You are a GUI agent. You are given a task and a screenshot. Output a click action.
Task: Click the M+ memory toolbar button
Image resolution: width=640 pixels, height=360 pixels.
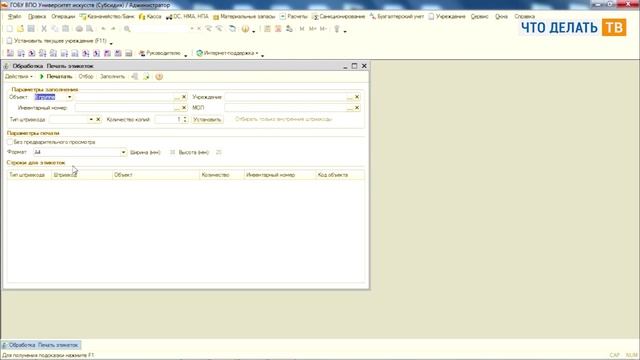coord(313,29)
